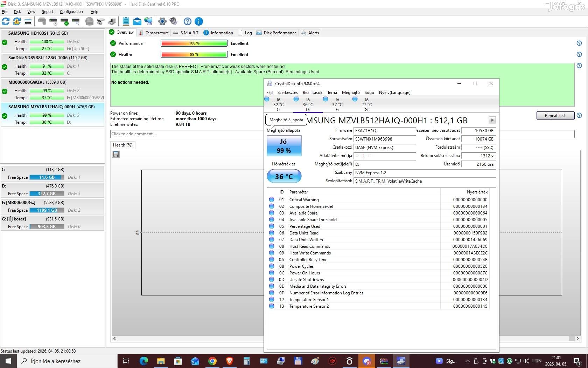Open the email report toolbar icon

137,21
